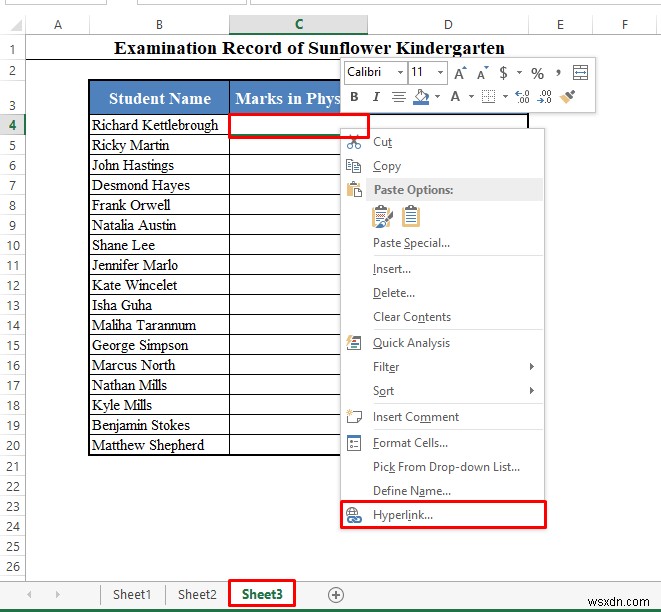
Task: Choose Delete... from the context menu
Action: click(443, 293)
